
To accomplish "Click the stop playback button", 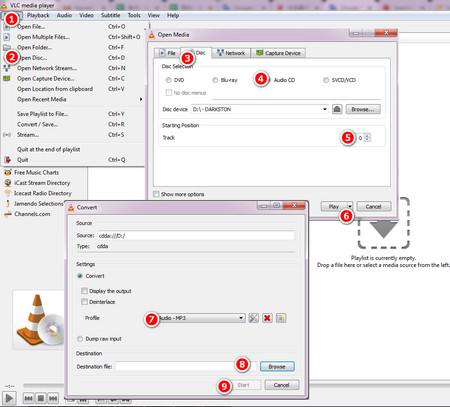I will click(x=41, y=398).
